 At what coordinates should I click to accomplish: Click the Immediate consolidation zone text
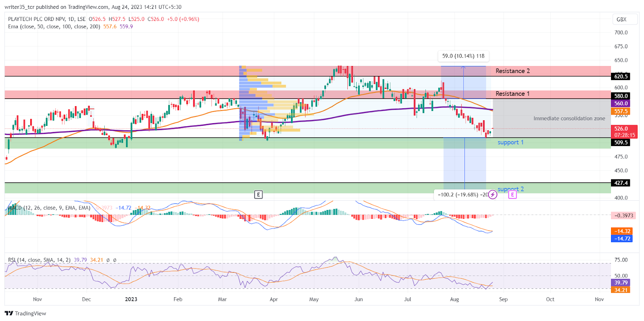pyautogui.click(x=569, y=118)
